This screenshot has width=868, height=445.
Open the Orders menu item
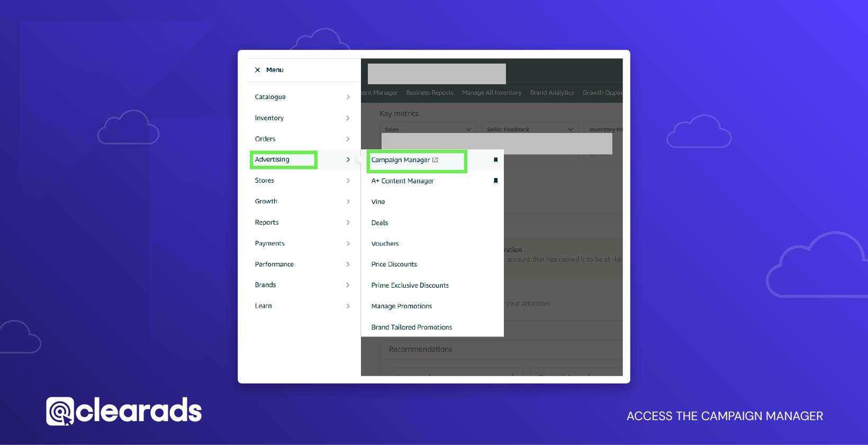pos(265,139)
